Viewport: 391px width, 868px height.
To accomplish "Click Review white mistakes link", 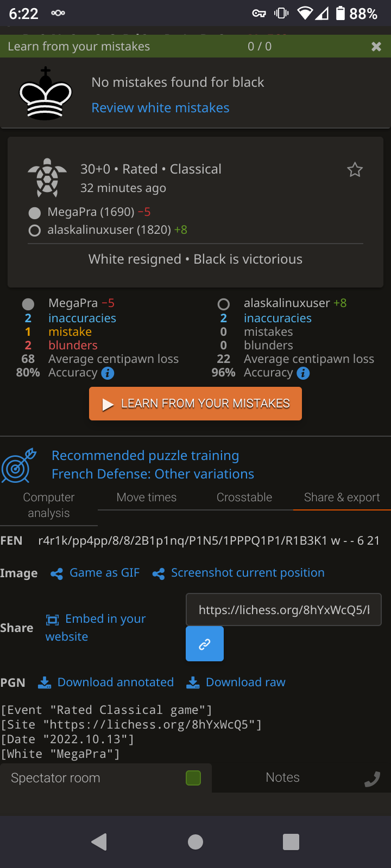I will (x=160, y=108).
